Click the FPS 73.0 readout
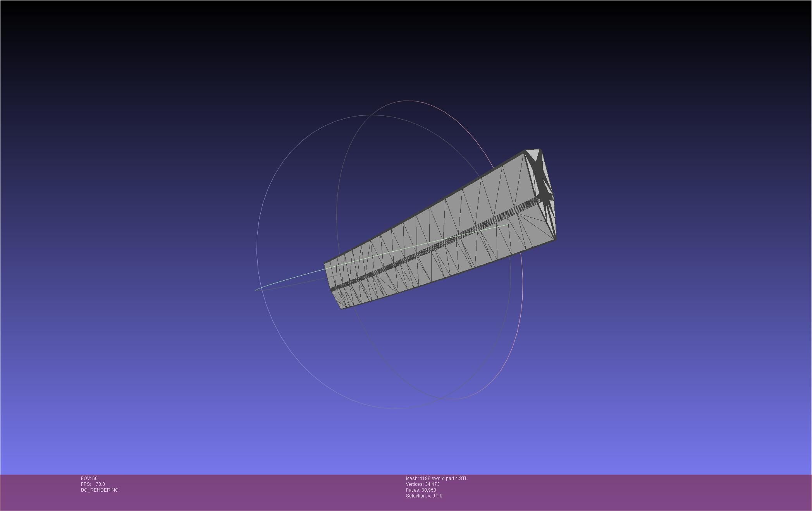812x511 pixels. 93,484
